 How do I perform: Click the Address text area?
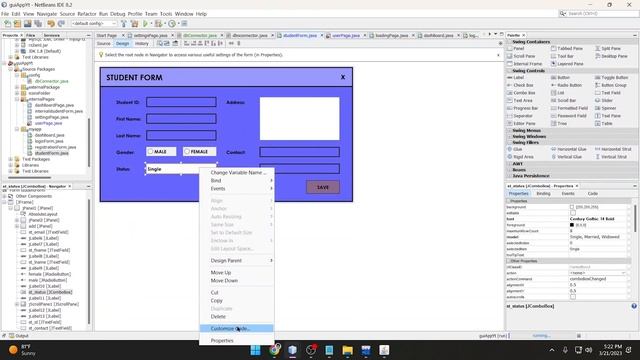(x=299, y=118)
